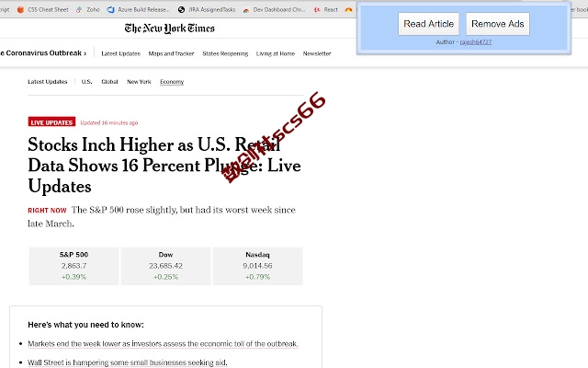
Task: Click the LIVE UPDATES red badge
Action: pyautogui.click(x=51, y=122)
